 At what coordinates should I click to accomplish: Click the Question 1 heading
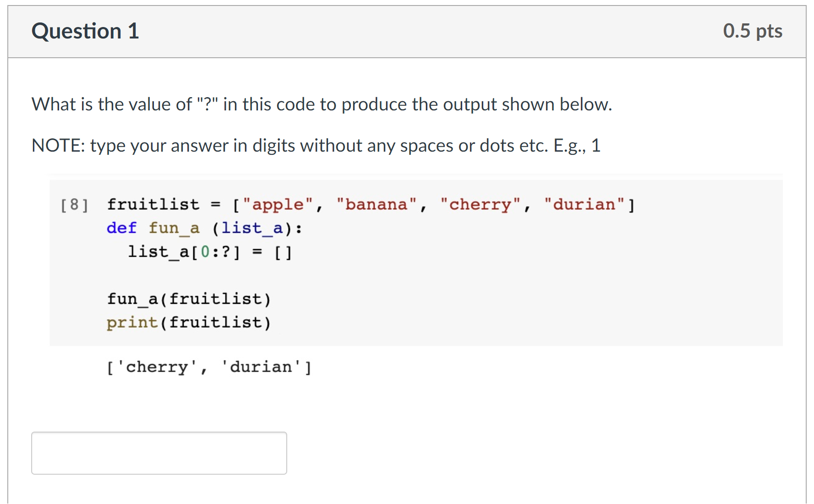pyautogui.click(x=85, y=31)
